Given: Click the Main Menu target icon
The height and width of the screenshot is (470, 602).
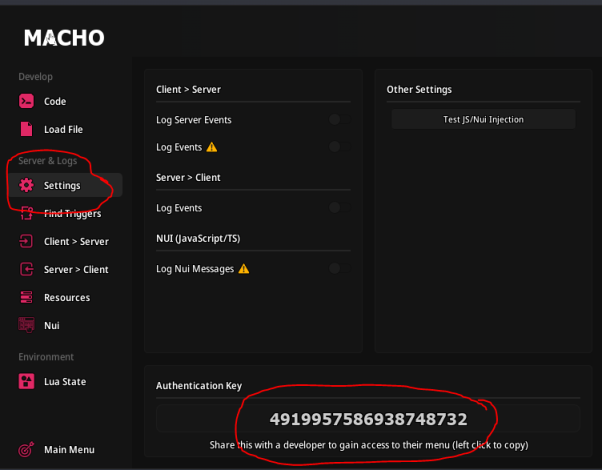Looking at the screenshot, I should pos(26,449).
